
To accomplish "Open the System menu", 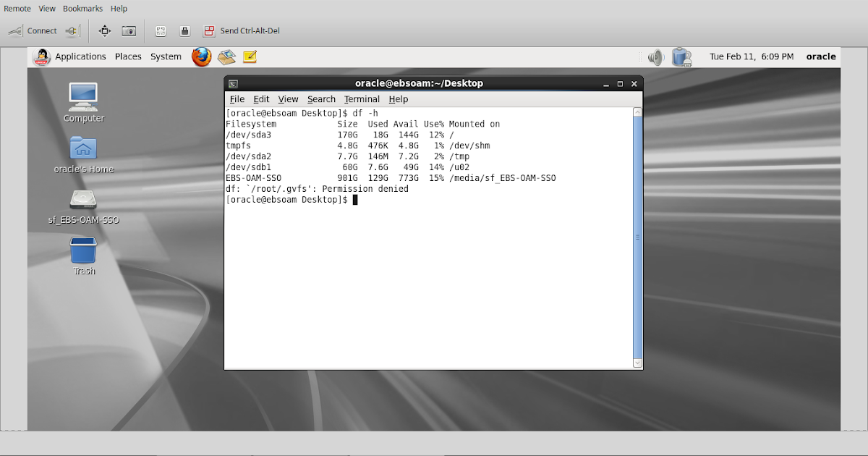I will (x=166, y=56).
